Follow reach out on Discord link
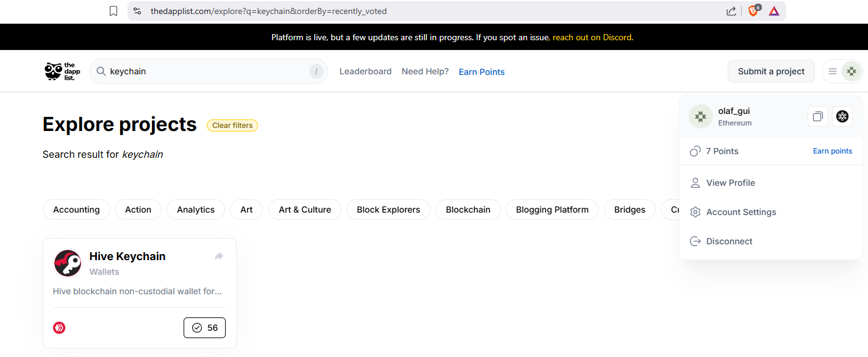The image size is (868, 357). point(592,37)
